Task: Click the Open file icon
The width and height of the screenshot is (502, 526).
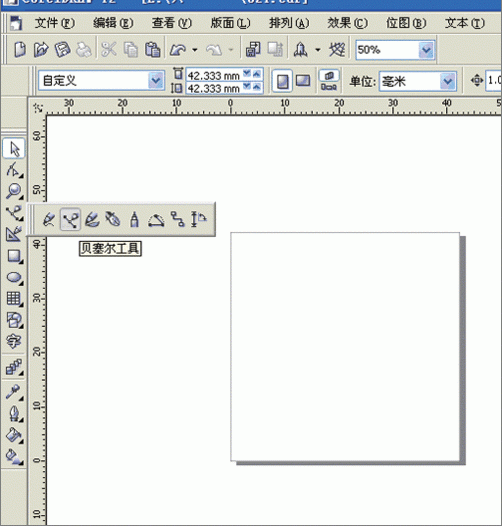Action: pos(41,50)
